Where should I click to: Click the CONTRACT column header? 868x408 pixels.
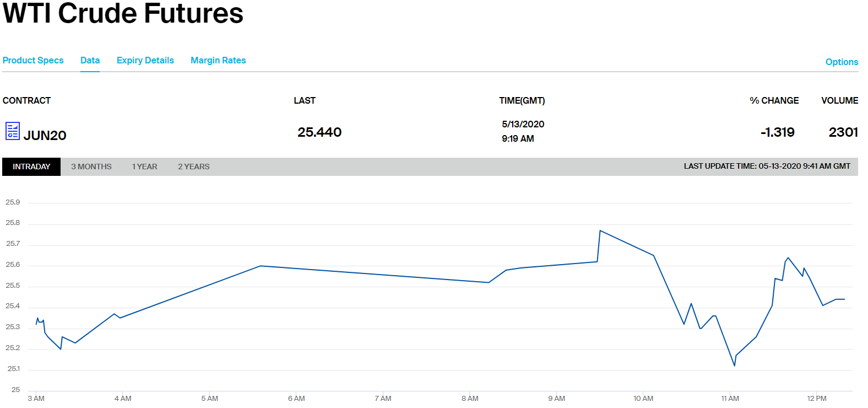coord(26,101)
